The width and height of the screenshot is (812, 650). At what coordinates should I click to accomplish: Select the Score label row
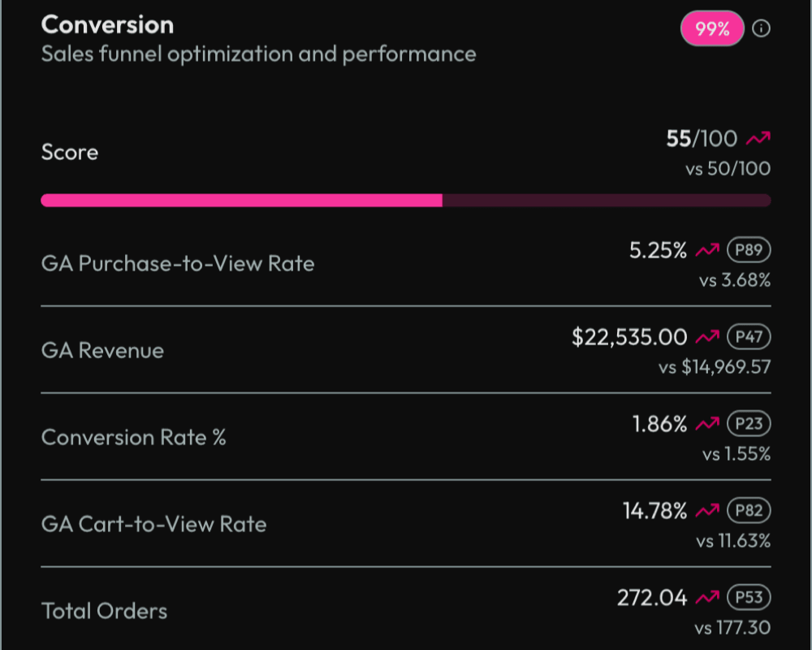click(x=69, y=152)
